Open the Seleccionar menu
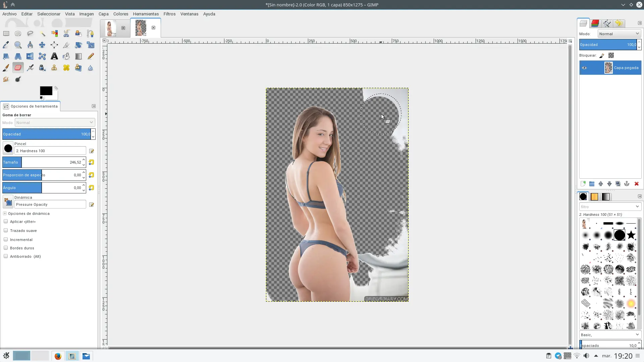 coord(49,14)
